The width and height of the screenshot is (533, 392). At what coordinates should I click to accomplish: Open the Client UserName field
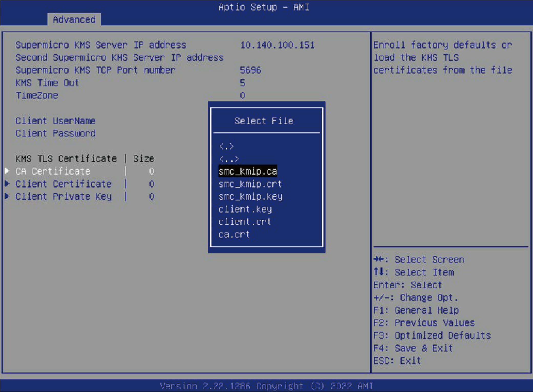(55, 121)
